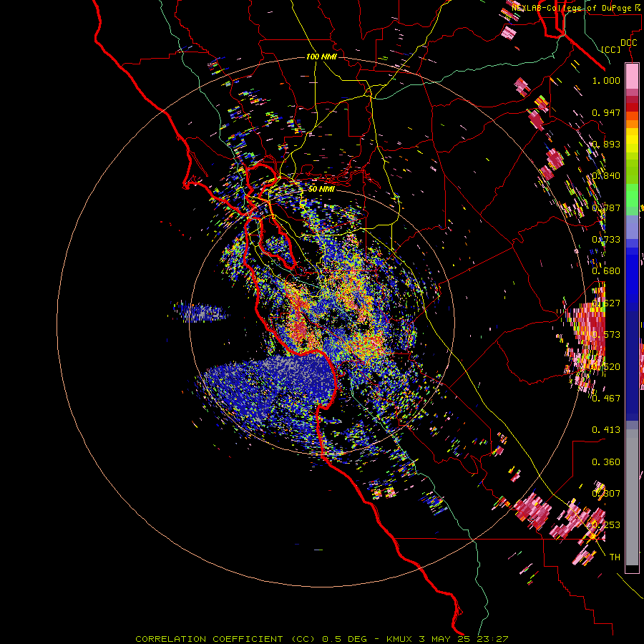This screenshot has width=644, height=644.
Task: Select the 0.947 scale value
Action: coord(606,112)
